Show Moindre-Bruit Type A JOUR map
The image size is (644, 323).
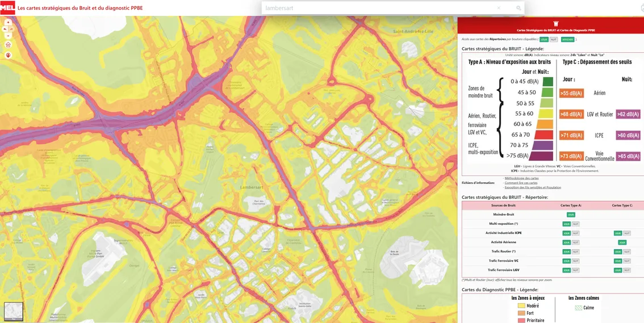pyautogui.click(x=571, y=215)
